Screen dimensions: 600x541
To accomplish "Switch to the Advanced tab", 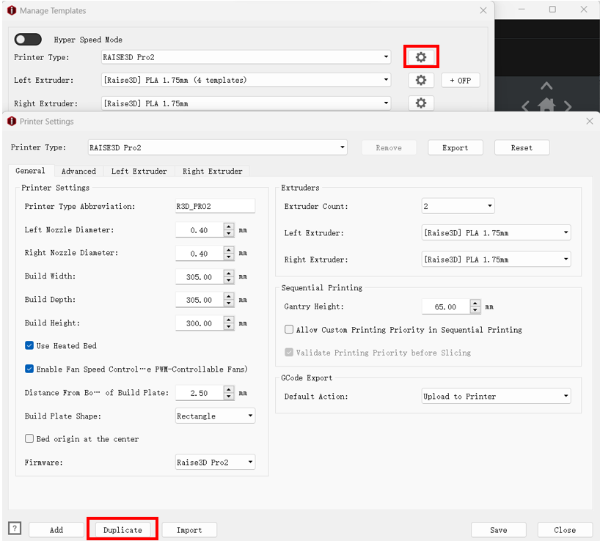I will (78, 171).
